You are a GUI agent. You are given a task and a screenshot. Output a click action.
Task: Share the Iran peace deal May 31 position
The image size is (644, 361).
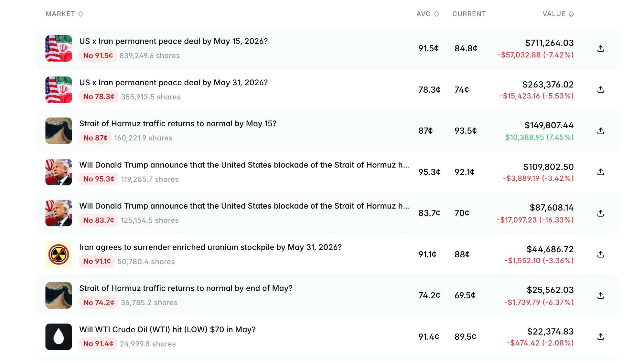click(600, 89)
